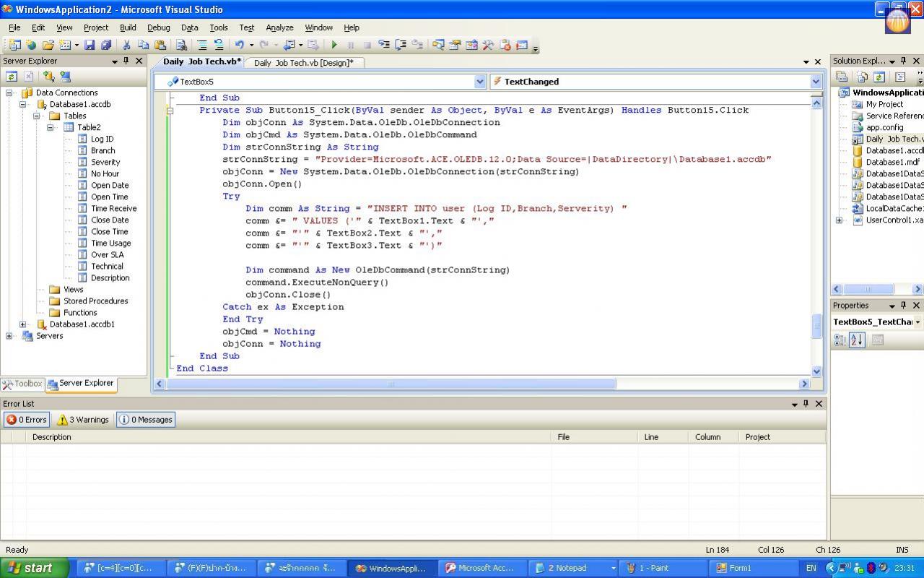This screenshot has width=924, height=578.
Task: Open the TextBox5 class name dropdown
Action: (x=480, y=82)
